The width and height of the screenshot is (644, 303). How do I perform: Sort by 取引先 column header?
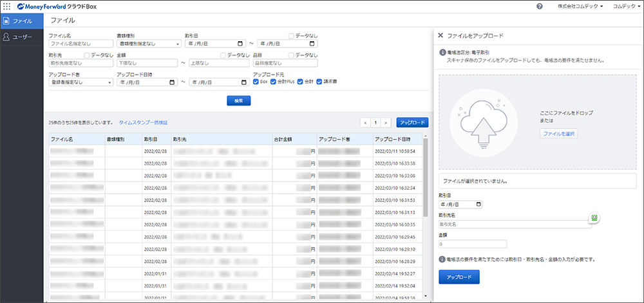point(222,140)
